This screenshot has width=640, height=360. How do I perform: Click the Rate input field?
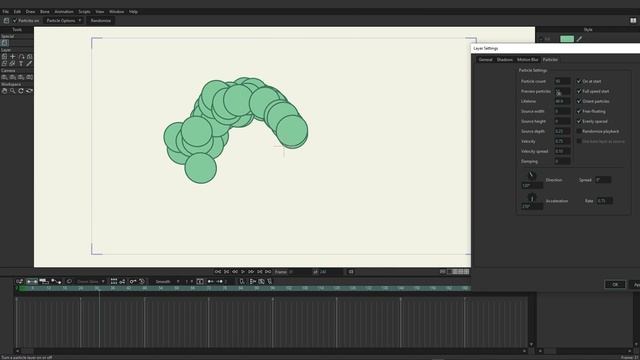[x=604, y=201]
